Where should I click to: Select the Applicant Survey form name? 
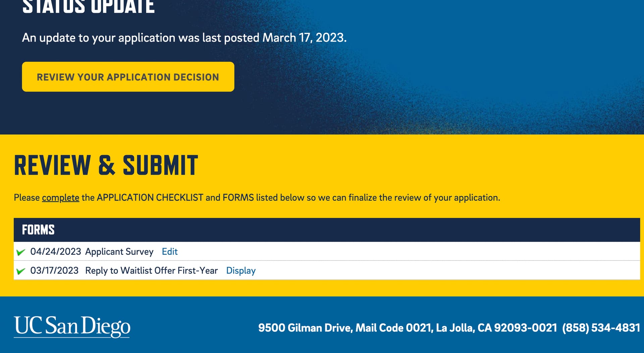click(119, 252)
